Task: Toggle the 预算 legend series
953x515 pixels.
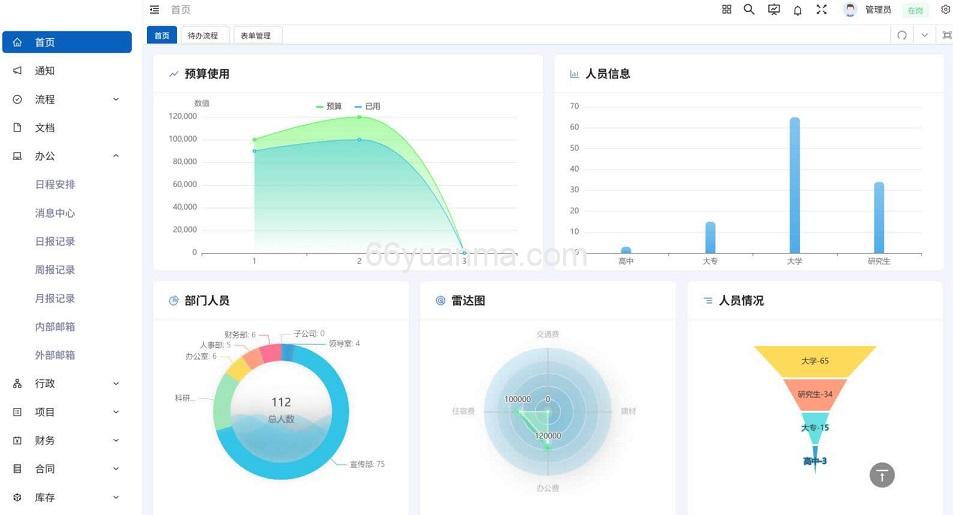Action: point(329,106)
